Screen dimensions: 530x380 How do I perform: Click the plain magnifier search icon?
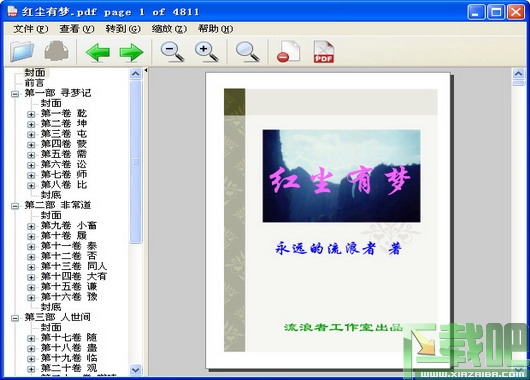pos(247,52)
